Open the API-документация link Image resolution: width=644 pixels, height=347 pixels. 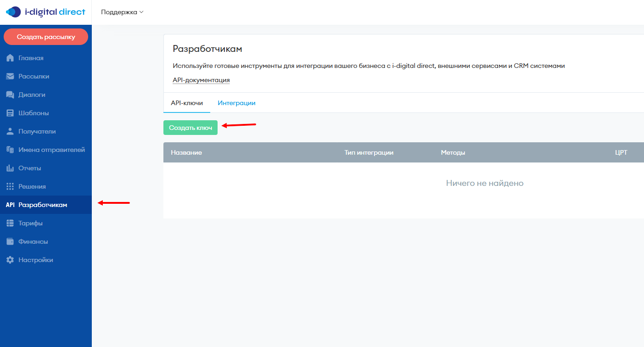point(201,80)
